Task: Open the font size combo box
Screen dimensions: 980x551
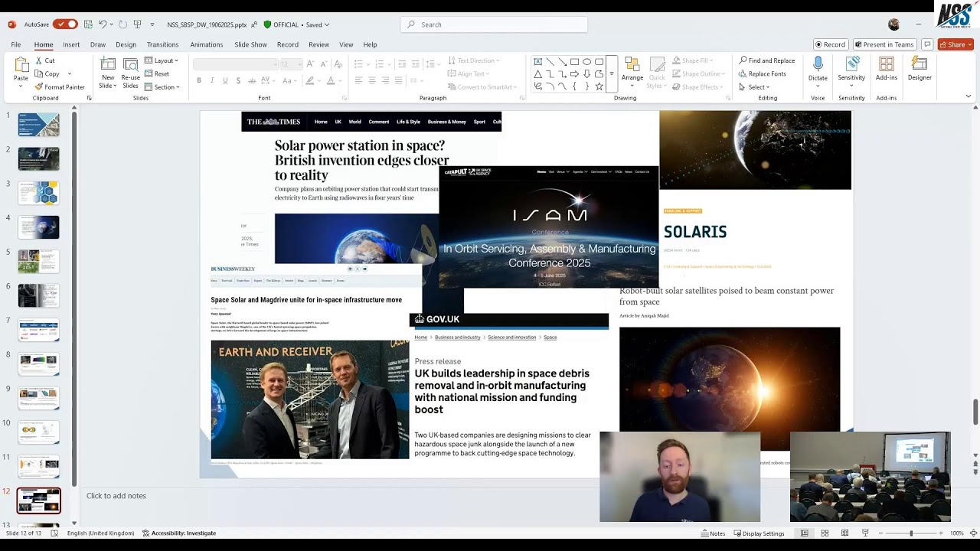Action: pos(290,64)
